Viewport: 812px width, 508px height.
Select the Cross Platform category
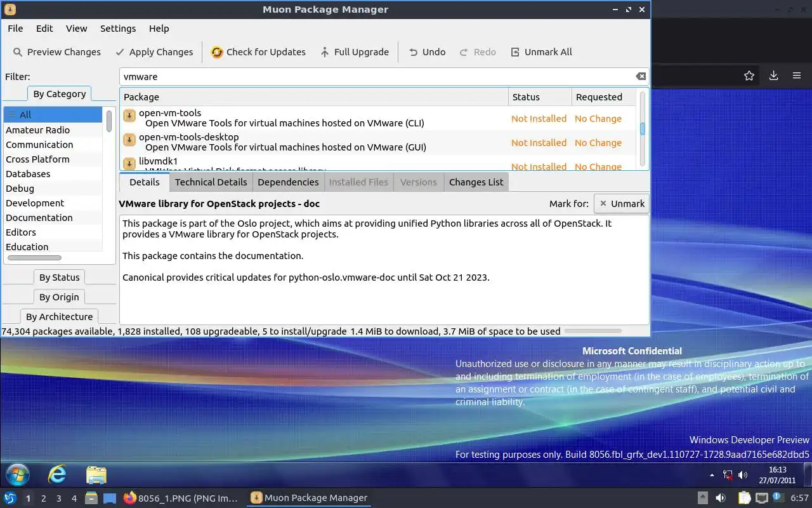(53, 159)
